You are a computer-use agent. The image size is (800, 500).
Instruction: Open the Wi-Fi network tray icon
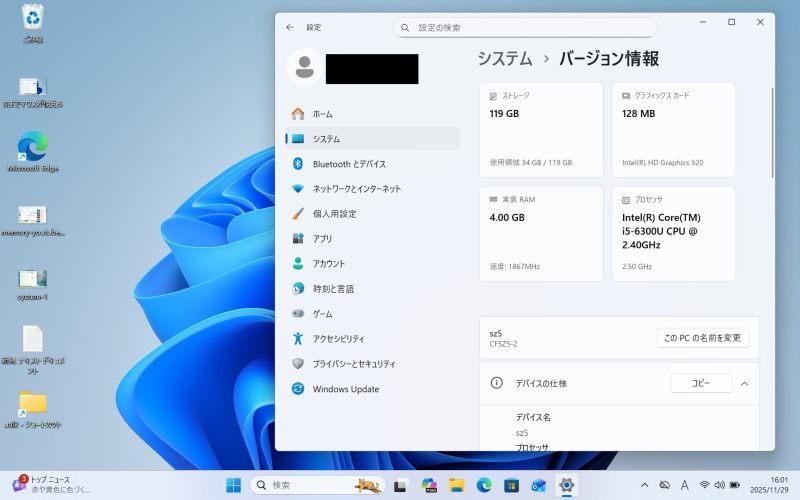(x=705, y=485)
